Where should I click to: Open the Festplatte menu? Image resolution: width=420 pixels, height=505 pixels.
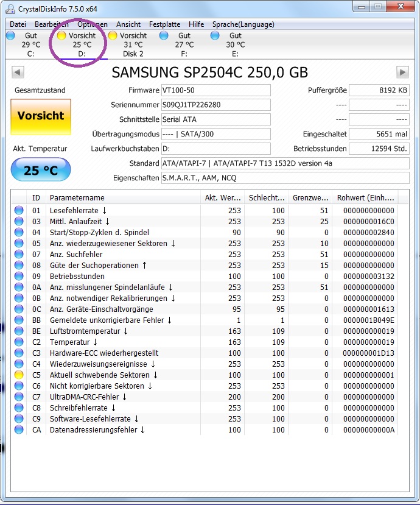(x=164, y=24)
